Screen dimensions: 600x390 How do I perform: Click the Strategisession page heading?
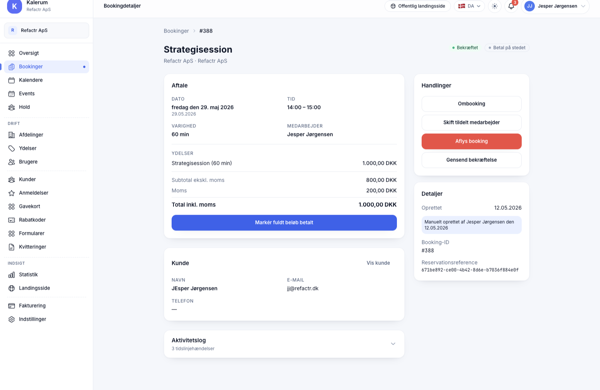coord(198,50)
